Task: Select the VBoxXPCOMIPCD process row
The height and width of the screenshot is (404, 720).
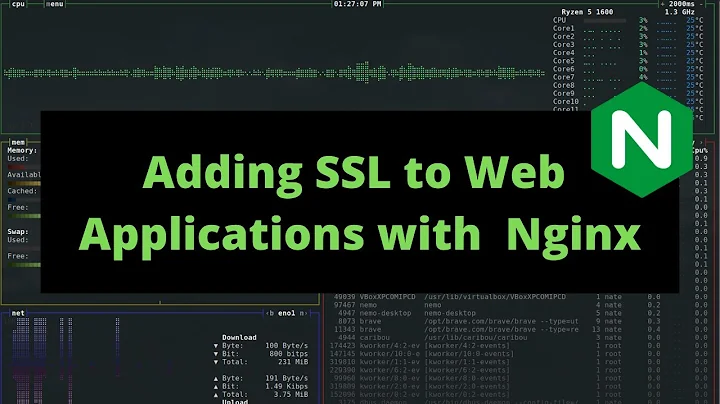Action: (x=521, y=297)
